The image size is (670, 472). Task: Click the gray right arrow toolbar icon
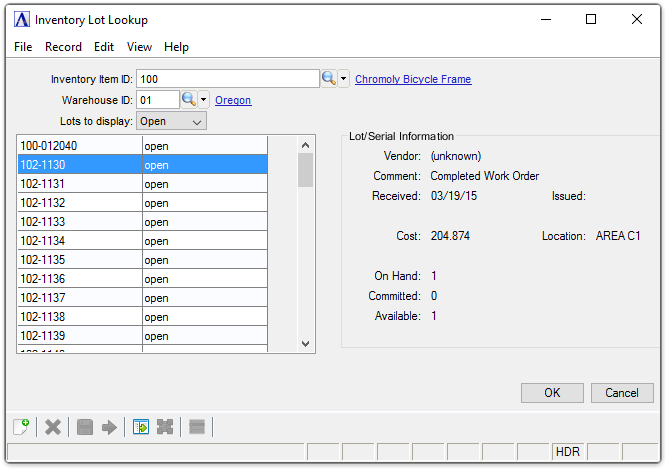click(109, 427)
